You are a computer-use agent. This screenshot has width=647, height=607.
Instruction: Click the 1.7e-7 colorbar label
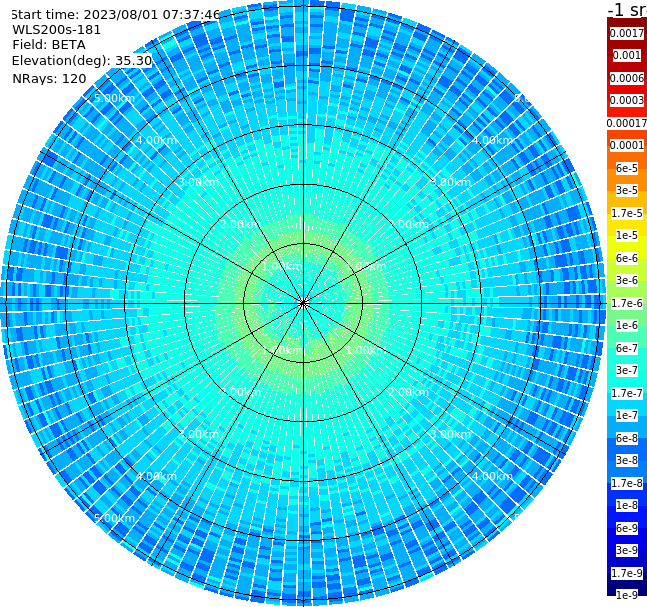pos(627,393)
